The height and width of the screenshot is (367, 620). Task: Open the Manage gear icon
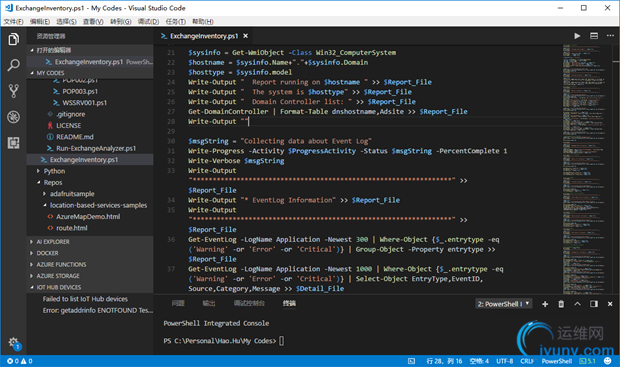(13, 342)
